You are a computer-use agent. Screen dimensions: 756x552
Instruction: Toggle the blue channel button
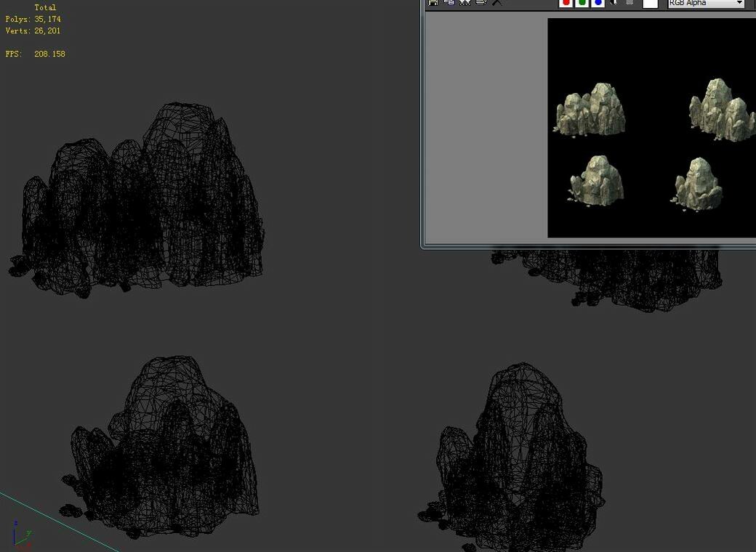[598, 3]
